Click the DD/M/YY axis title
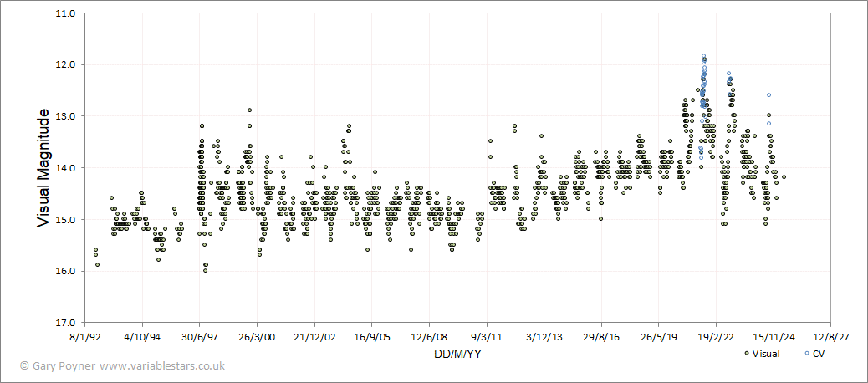 tap(457, 353)
